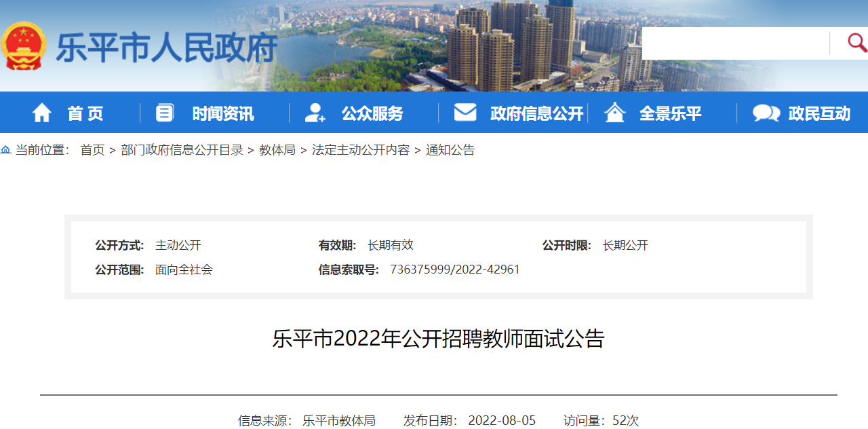This screenshot has width=868, height=429.
Task: Open the 时闻资讯 navigation menu
Action: [x=223, y=113]
